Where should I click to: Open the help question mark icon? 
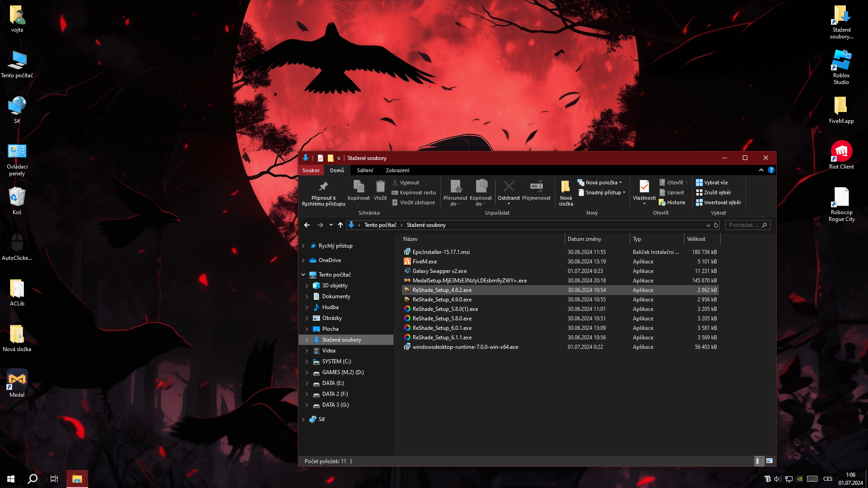pos(771,170)
